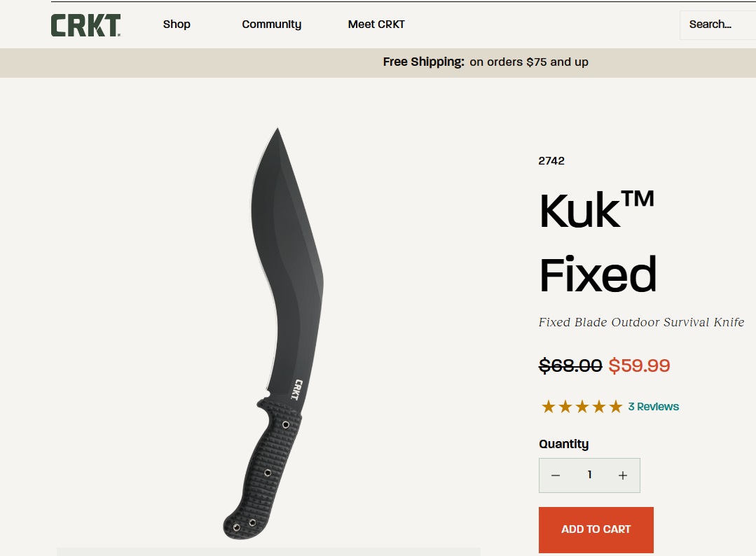Add the Kuk knife to cart
This screenshot has height=556, width=756.
point(596,529)
